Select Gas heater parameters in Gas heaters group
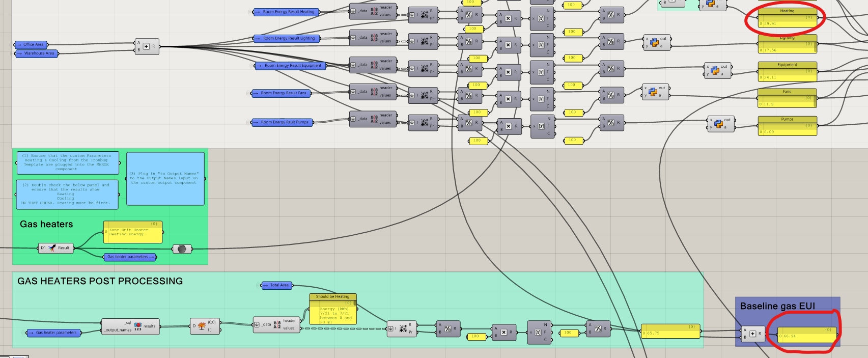The width and height of the screenshot is (868, 358). click(x=130, y=257)
